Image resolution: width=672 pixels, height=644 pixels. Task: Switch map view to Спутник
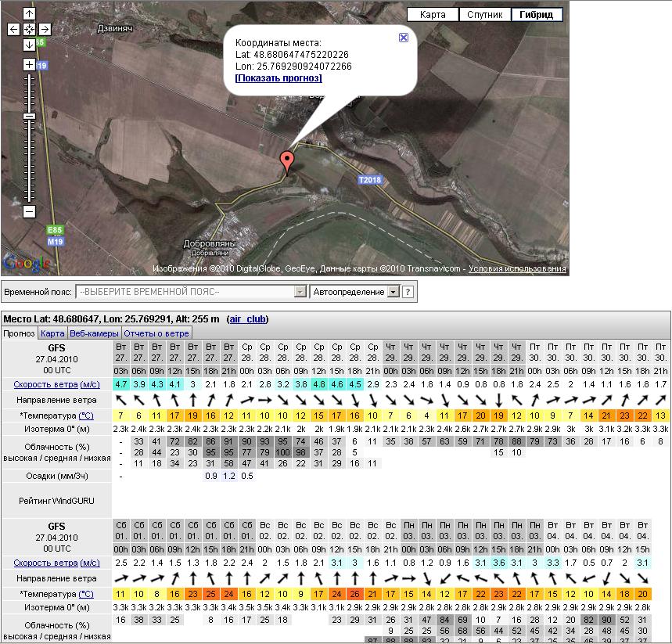(485, 15)
